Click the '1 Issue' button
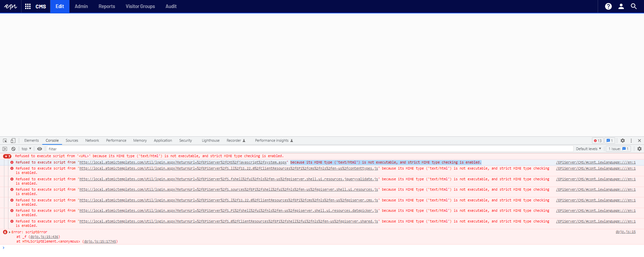This screenshot has height=257, width=644. (618, 149)
